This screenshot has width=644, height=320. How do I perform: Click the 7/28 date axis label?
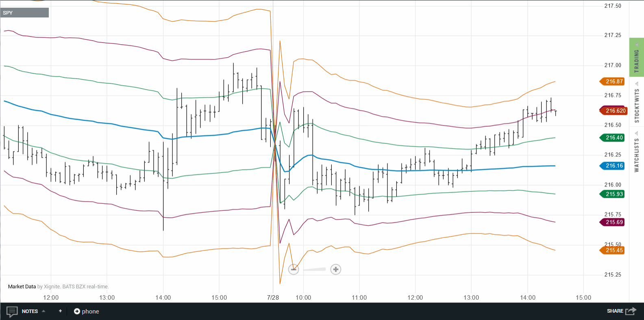pos(273,297)
